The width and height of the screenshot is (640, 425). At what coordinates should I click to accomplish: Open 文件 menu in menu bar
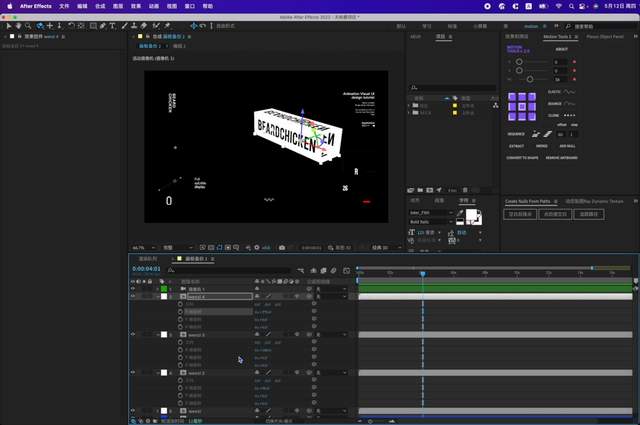pos(64,6)
